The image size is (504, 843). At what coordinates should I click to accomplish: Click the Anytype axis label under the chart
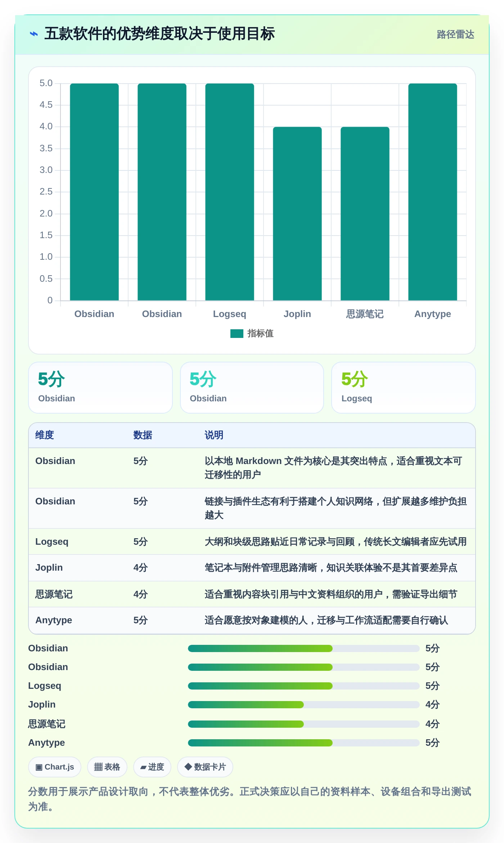coord(433,314)
